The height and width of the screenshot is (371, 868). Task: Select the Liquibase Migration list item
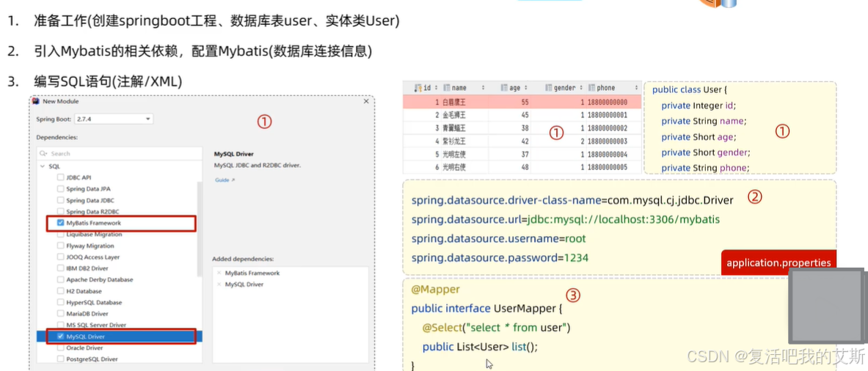[x=94, y=235]
